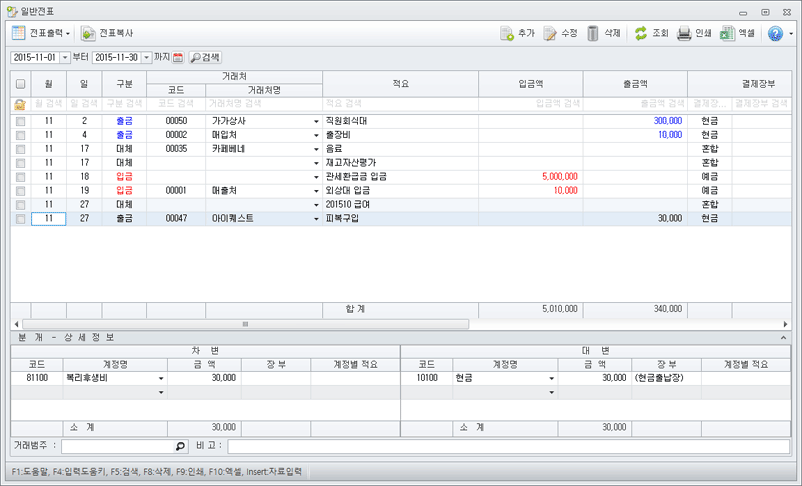Click the horizontal scrollbar under the table
The height and width of the screenshot is (486, 802).
(x=245, y=324)
